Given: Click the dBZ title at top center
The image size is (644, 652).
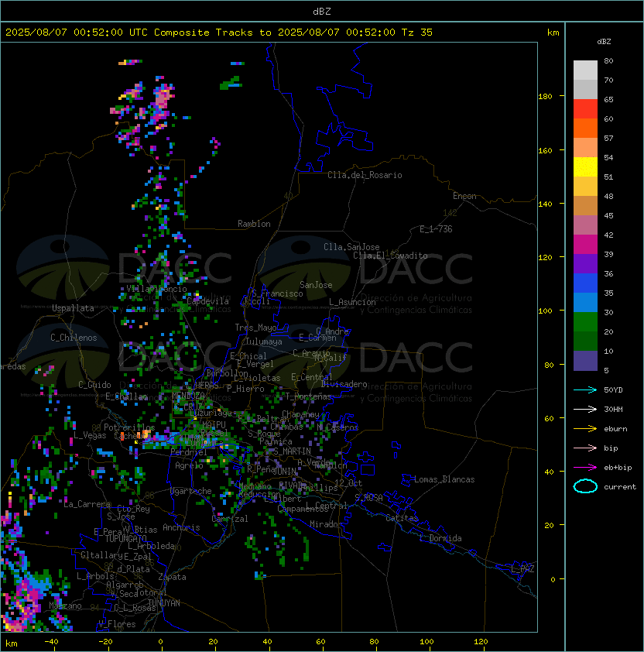Looking at the screenshot, I should pos(322,12).
